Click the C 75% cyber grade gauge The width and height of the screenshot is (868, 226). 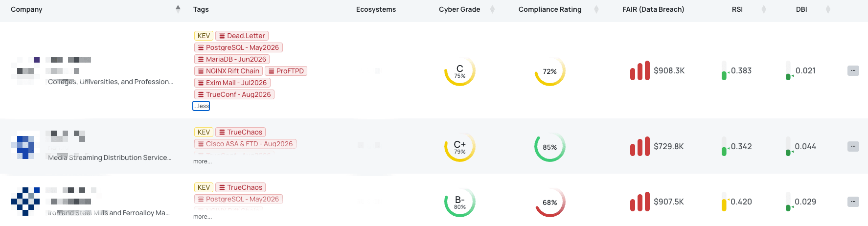(459, 71)
